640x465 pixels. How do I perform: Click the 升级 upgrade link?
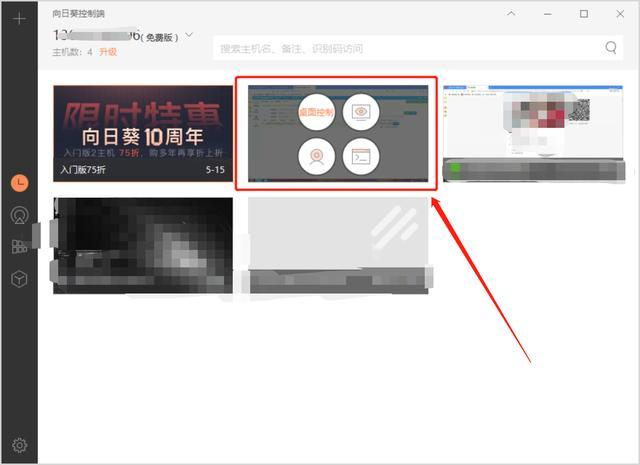click(x=108, y=52)
